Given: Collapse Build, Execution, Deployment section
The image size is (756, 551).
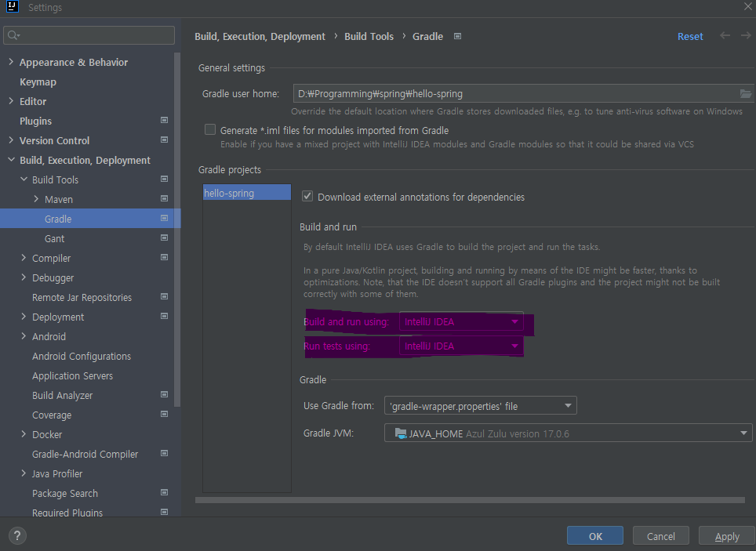Looking at the screenshot, I should pyautogui.click(x=11, y=160).
